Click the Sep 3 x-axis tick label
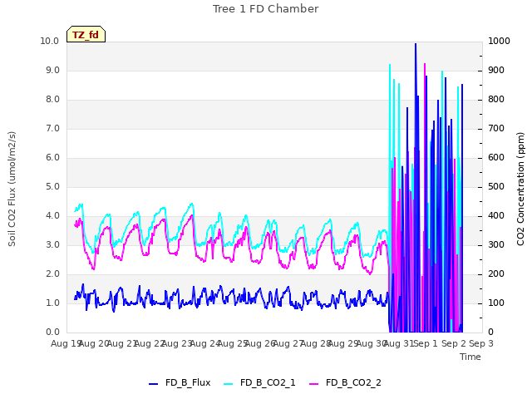The image size is (532, 399). click(x=481, y=343)
